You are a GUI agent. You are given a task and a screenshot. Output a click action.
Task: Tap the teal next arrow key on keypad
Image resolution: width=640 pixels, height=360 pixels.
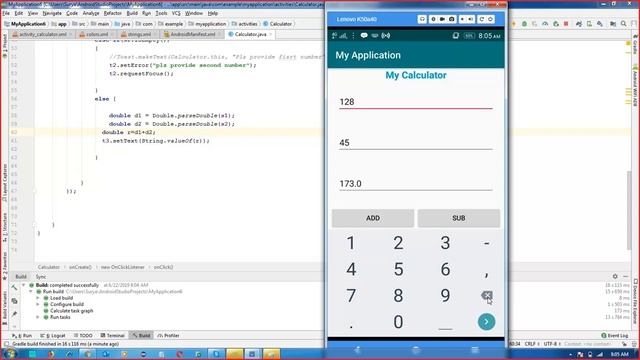pyautogui.click(x=486, y=322)
